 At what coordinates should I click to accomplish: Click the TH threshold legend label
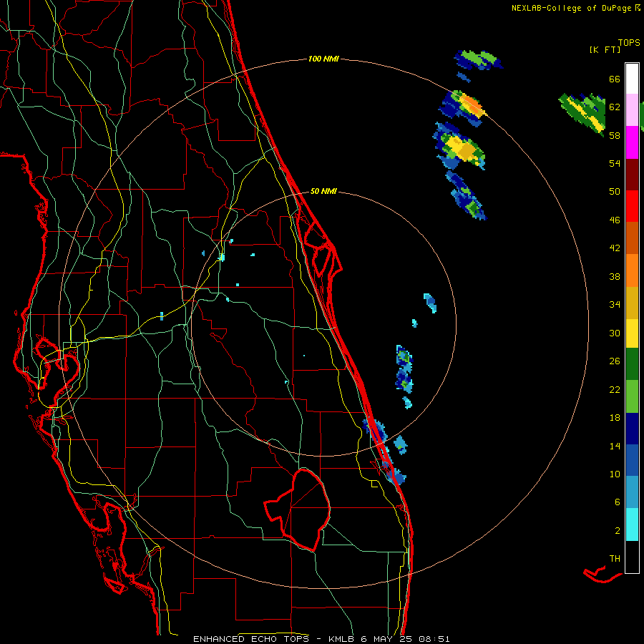[615, 559]
